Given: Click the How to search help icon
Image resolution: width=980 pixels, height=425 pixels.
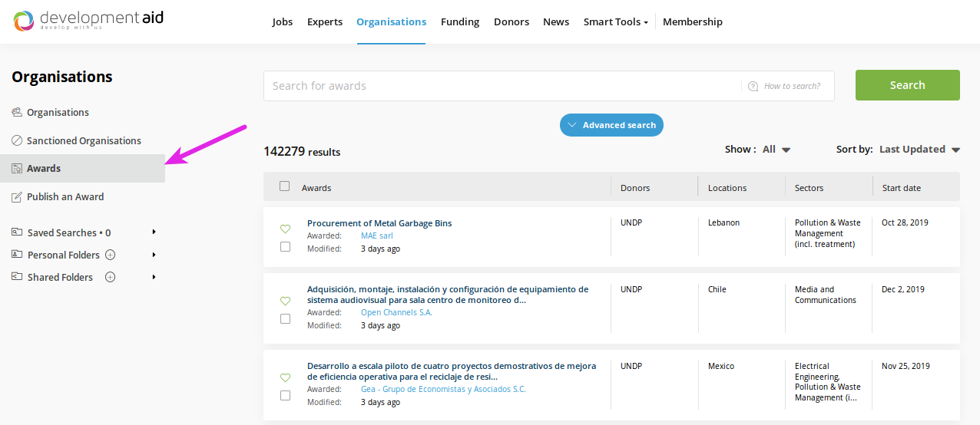Looking at the screenshot, I should [753, 86].
